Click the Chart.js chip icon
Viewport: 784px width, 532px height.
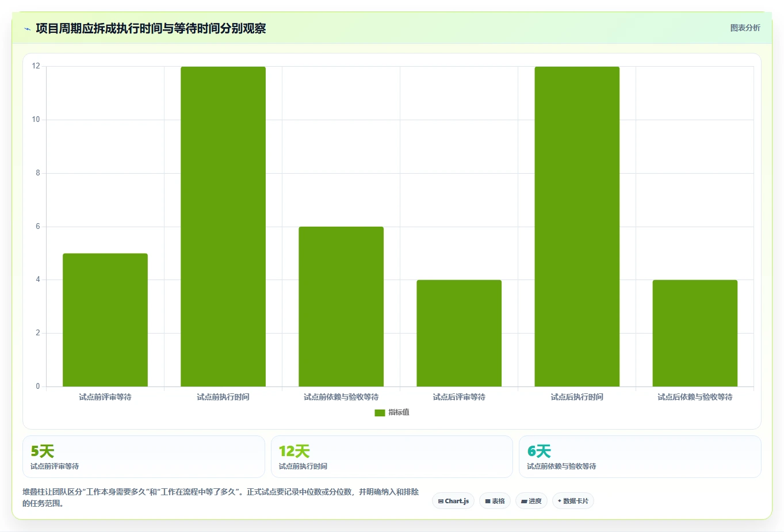pos(441,502)
